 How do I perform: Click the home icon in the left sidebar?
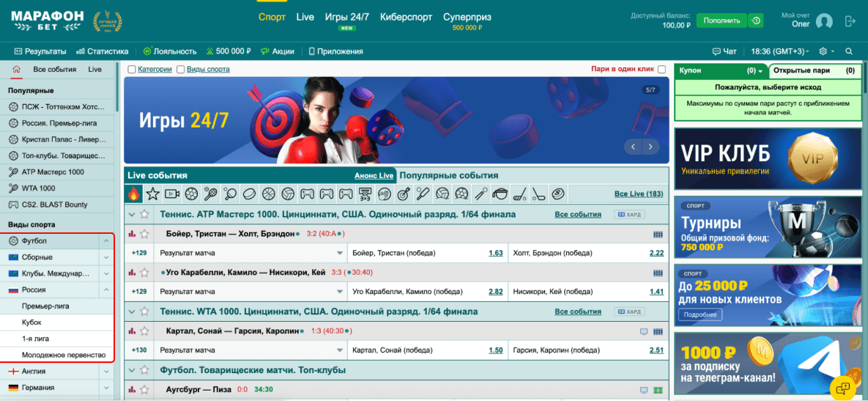click(16, 70)
